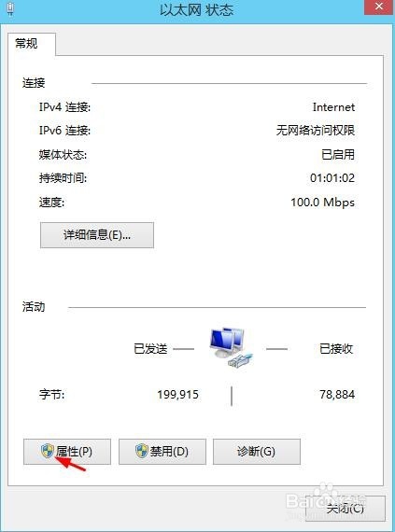The width and height of the screenshot is (395, 532).
Task: Click the shield icon on 属性(P) button
Action: click(48, 451)
